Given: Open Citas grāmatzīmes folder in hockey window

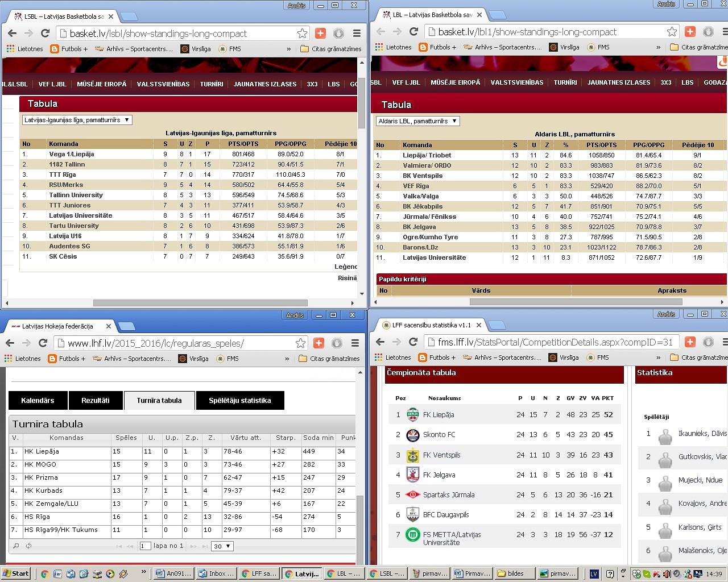Looking at the screenshot, I should pyautogui.click(x=329, y=359).
